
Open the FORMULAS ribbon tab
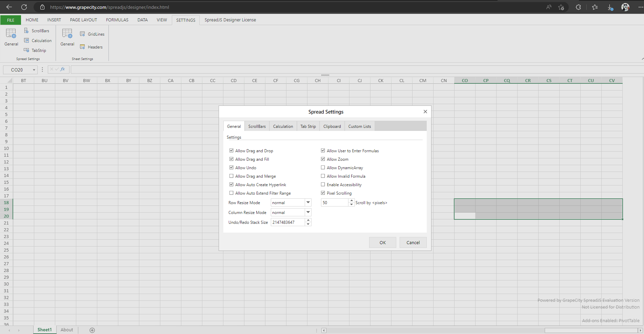pyautogui.click(x=117, y=20)
